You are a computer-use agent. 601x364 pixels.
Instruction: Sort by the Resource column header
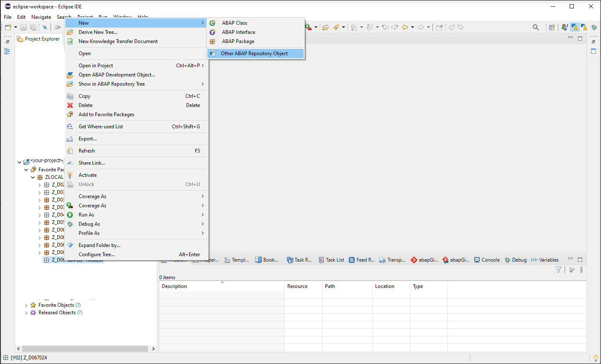pyautogui.click(x=303, y=286)
